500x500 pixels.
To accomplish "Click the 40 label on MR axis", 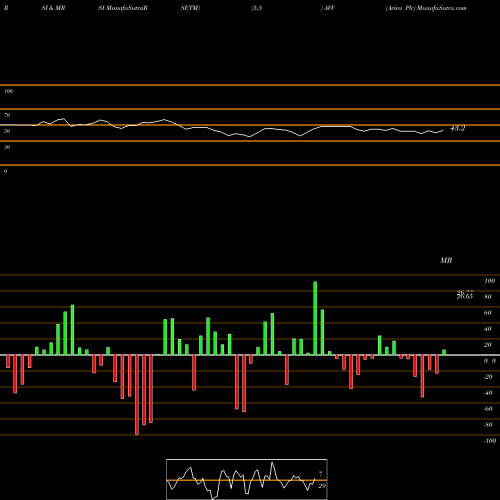I will tap(488, 329).
